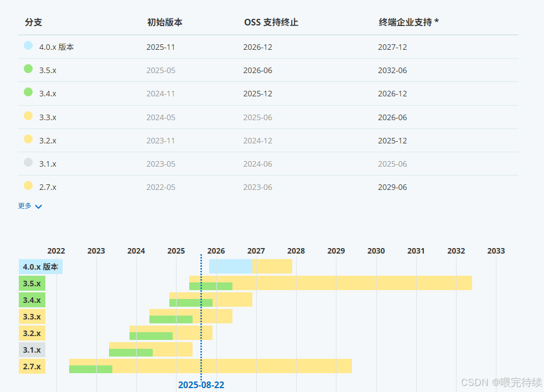544x392 pixels.
Task: Click the yellow status dot for 3.2.x
Action: point(28,139)
